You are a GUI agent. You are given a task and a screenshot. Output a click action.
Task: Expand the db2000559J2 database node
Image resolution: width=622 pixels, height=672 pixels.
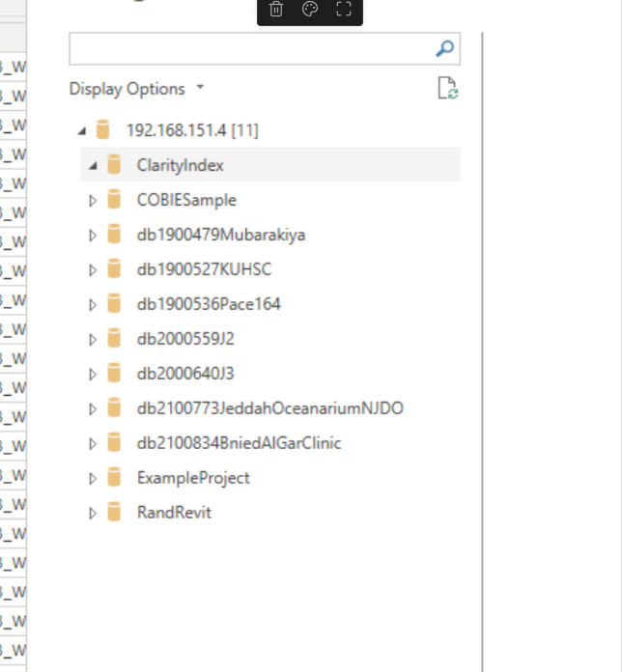(94, 339)
